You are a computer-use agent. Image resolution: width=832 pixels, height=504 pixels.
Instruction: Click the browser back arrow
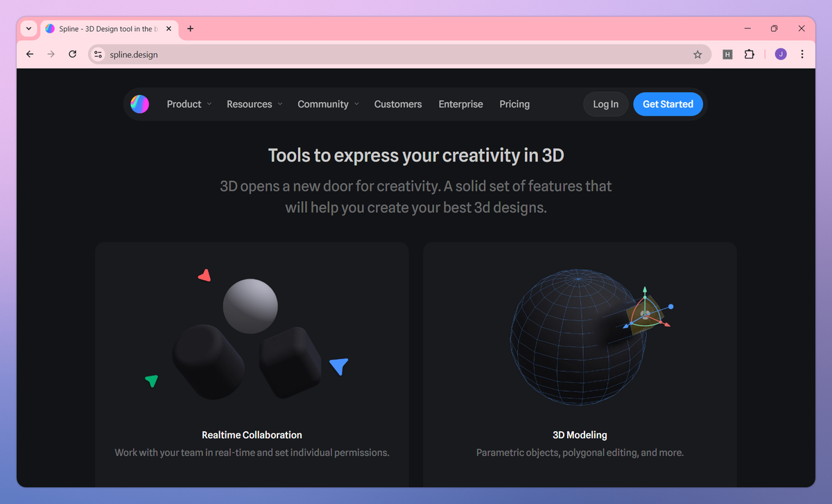coord(29,53)
